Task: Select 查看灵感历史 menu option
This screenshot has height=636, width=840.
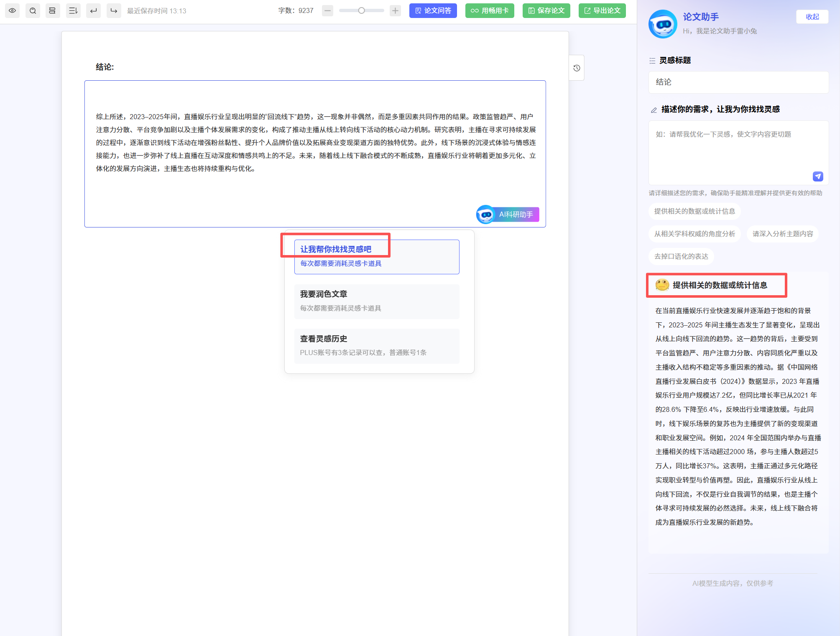Action: 376,345
